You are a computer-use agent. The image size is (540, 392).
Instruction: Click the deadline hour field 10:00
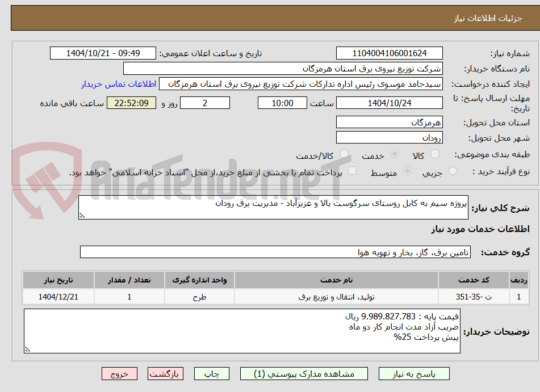[282, 103]
